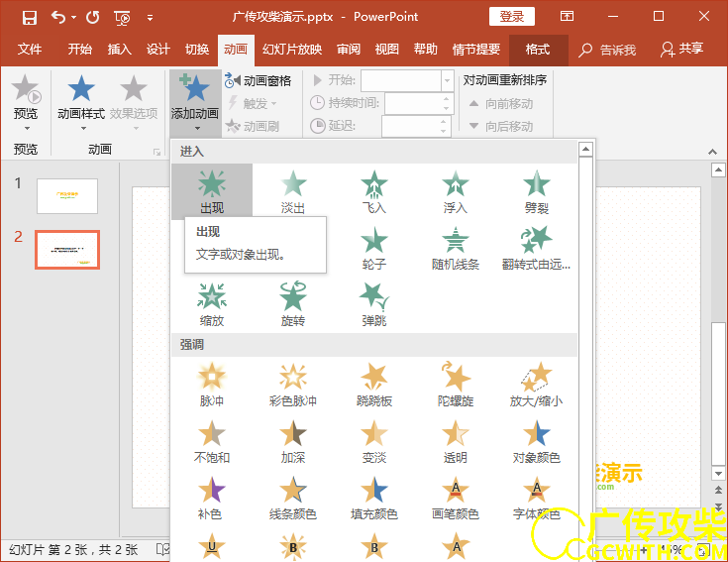Click the 告诉我 search box
This screenshot has height=562, width=728.
pos(607,50)
